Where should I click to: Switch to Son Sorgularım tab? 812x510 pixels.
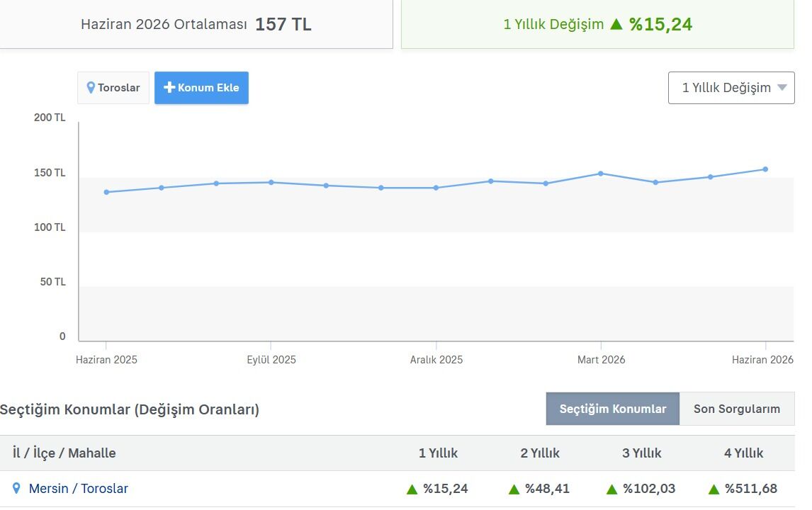(737, 409)
